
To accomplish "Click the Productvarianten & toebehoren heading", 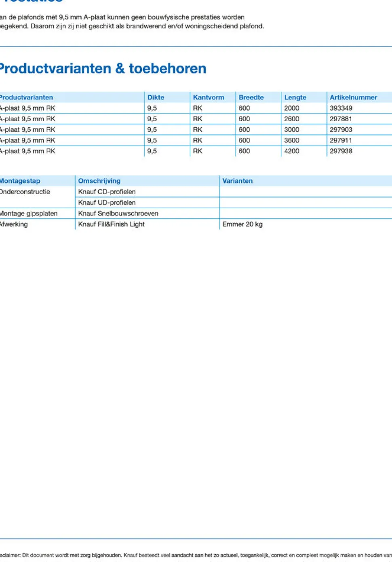I will tap(102, 68).
